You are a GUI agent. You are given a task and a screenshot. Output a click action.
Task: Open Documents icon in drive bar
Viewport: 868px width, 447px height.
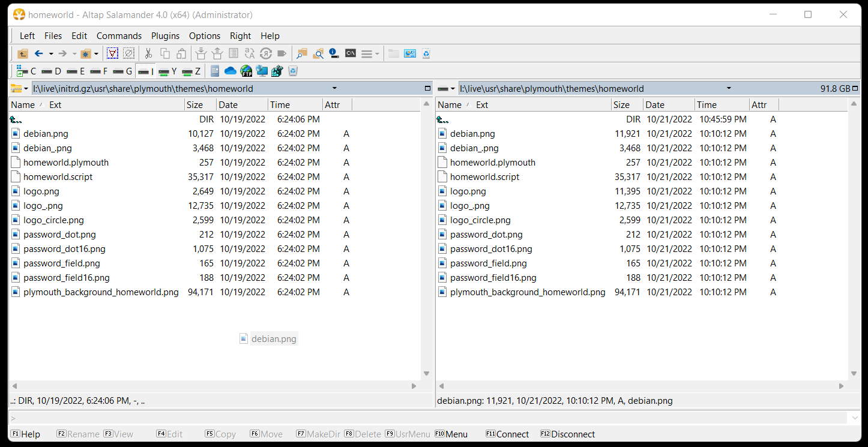(214, 71)
